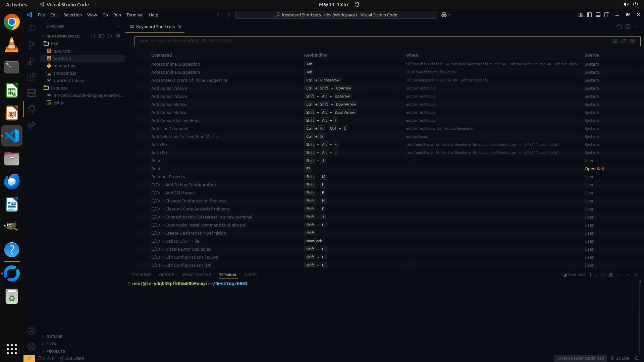Open the Terminal menu
Viewport: 644px width, 362px height.
tap(135, 15)
